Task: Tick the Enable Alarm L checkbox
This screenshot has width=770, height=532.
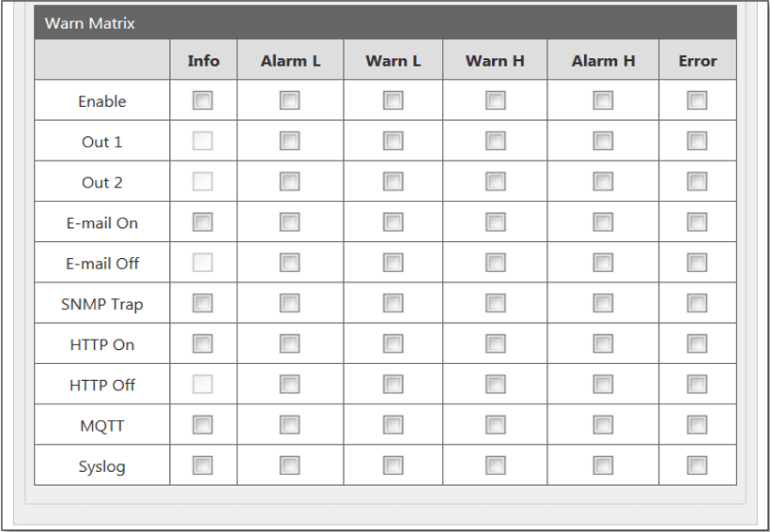Action: click(289, 100)
